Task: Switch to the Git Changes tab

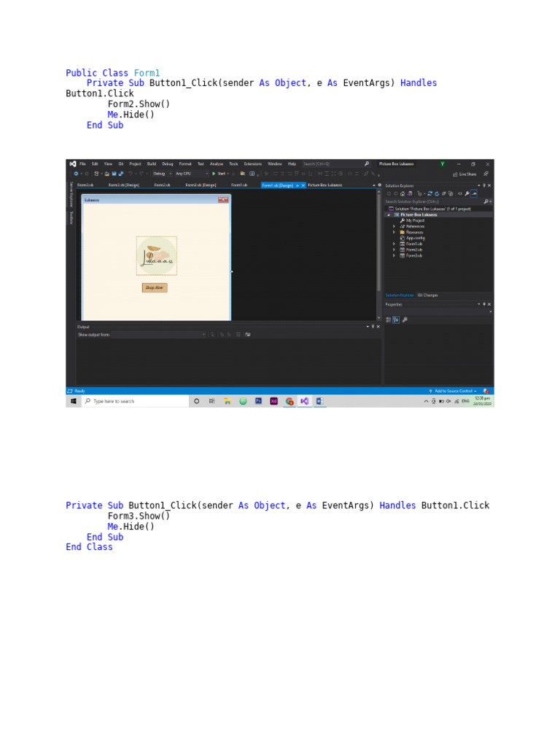Action: [428, 295]
